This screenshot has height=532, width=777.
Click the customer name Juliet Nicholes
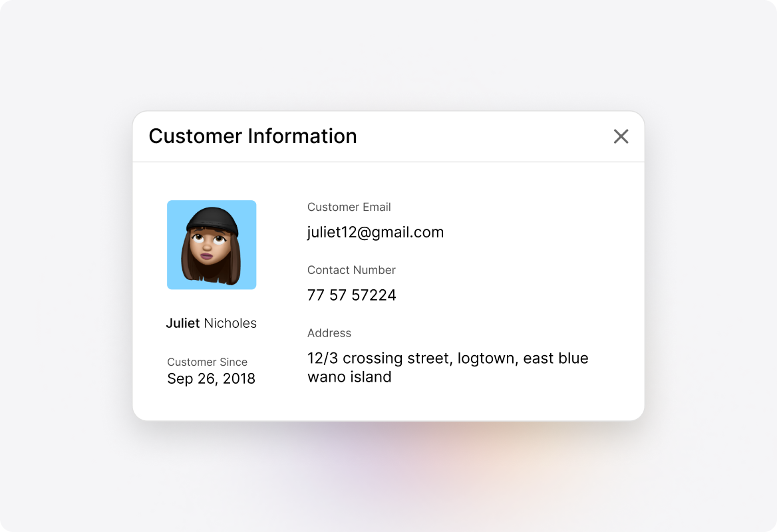[212, 323]
